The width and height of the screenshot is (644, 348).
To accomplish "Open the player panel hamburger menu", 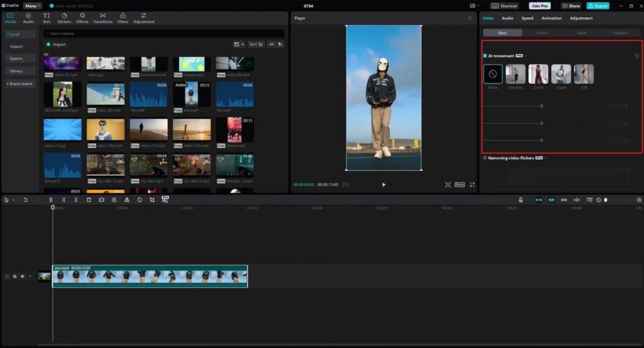I will click(x=470, y=18).
